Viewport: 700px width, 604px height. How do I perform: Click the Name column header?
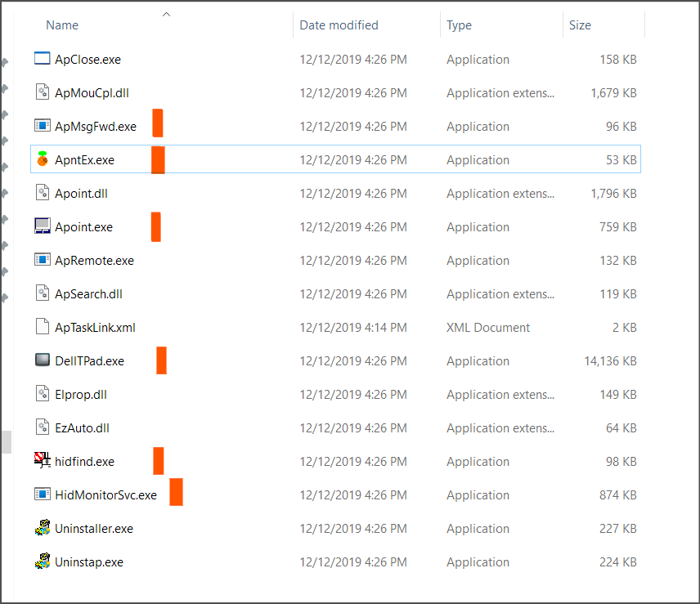(62, 25)
